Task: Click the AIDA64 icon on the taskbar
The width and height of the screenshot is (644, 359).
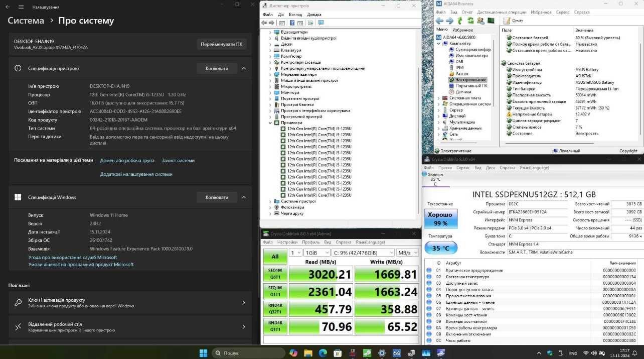Action: (397, 353)
